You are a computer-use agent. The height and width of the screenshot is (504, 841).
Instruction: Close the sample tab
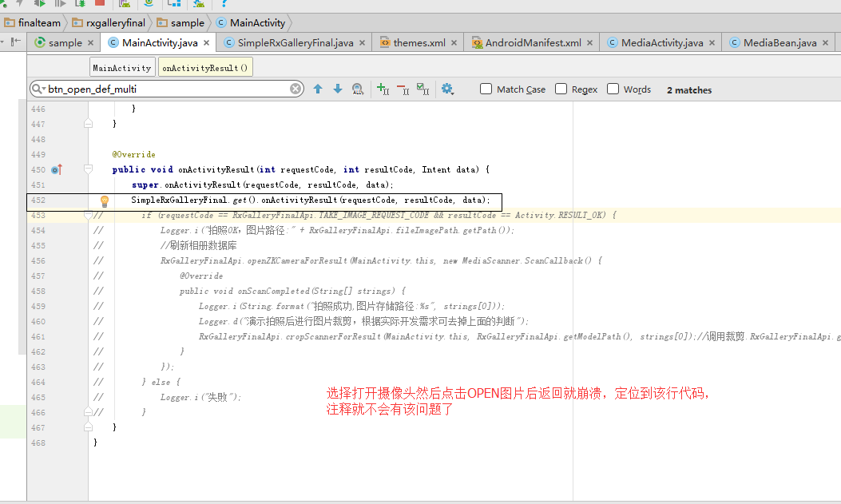tap(90, 43)
